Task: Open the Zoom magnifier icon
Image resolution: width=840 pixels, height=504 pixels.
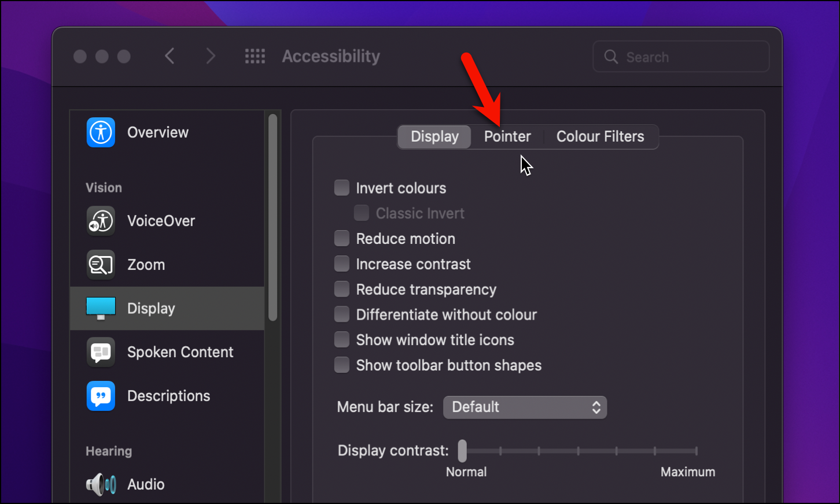Action: (101, 265)
